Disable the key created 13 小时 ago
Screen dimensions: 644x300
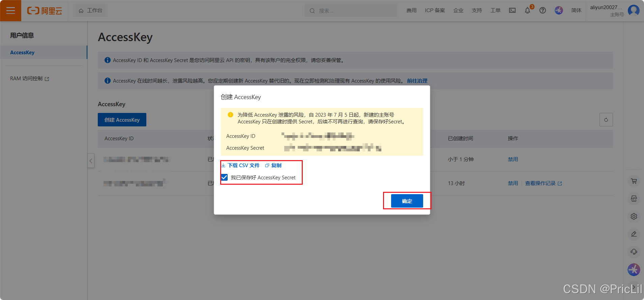513,183
